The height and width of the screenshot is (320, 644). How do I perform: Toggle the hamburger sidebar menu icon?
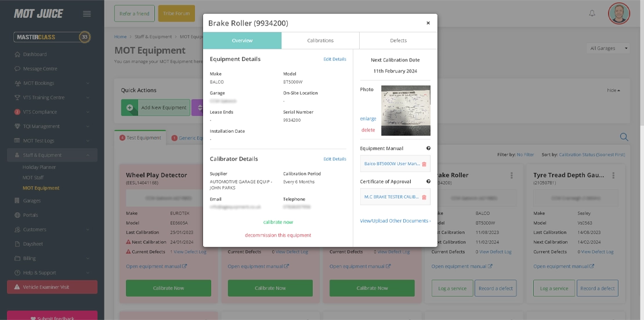(x=86, y=13)
